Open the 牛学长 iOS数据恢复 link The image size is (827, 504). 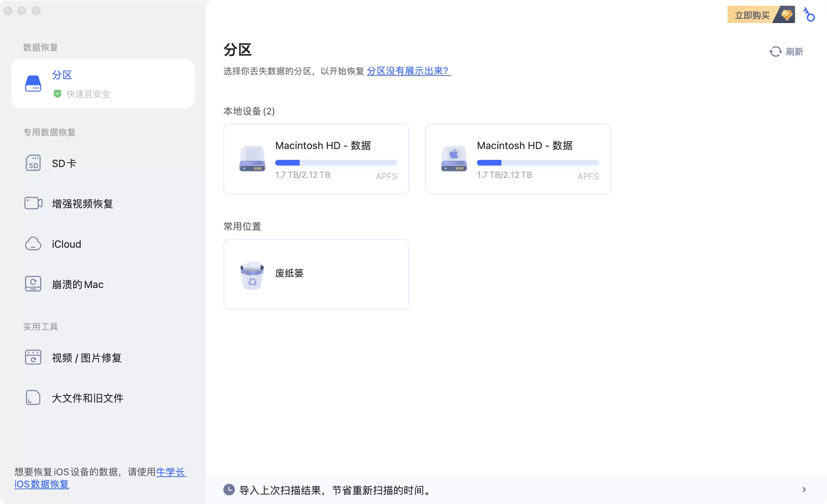coord(100,478)
